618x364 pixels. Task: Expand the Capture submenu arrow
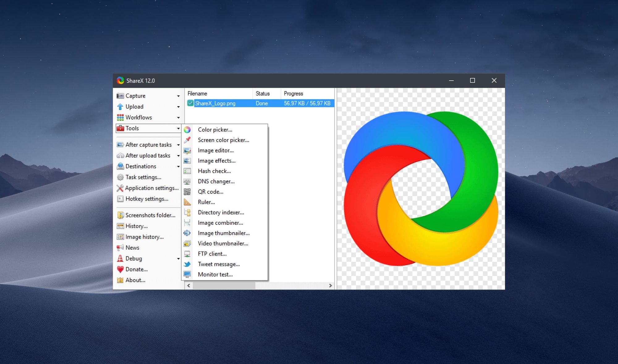[178, 96]
